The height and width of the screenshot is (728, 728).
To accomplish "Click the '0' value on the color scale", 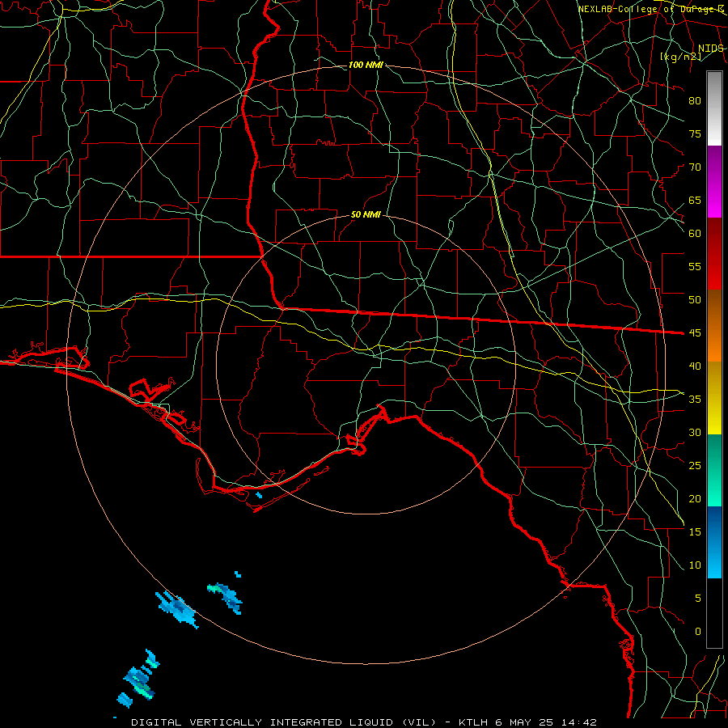I will 698,632.
